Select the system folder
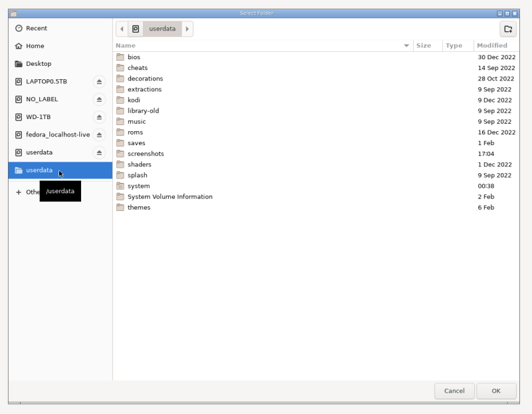 point(315,186)
